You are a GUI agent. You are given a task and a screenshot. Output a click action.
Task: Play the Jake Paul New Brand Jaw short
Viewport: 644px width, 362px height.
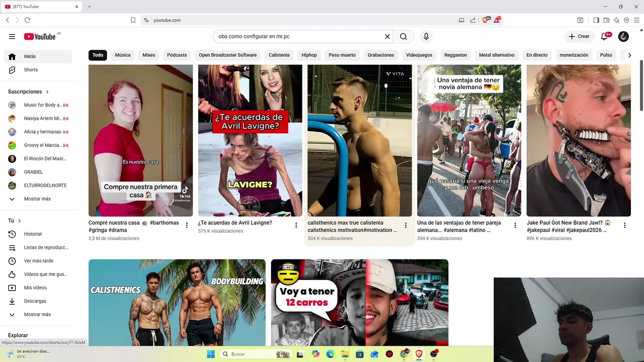579,140
